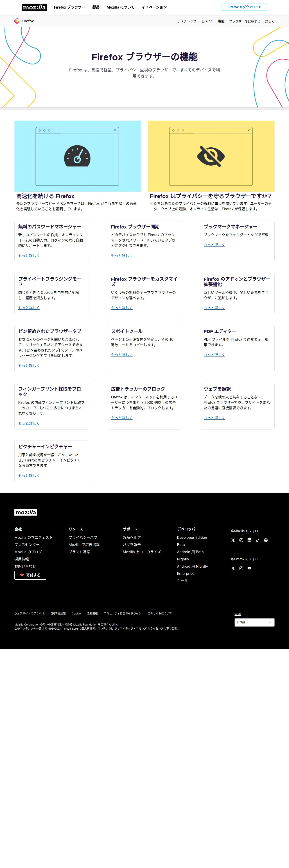Click もっと詳しく under Firefox のアドオンとブラウザー拡張機能

[214, 308]
